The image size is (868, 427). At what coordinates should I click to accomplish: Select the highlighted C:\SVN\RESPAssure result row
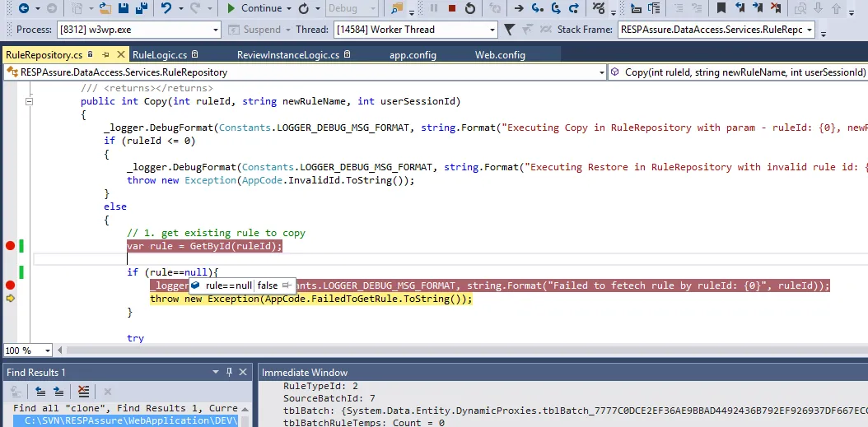[125, 421]
